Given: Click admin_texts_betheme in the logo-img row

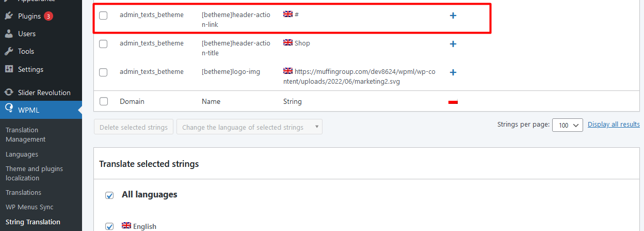Looking at the screenshot, I should pyautogui.click(x=152, y=72).
